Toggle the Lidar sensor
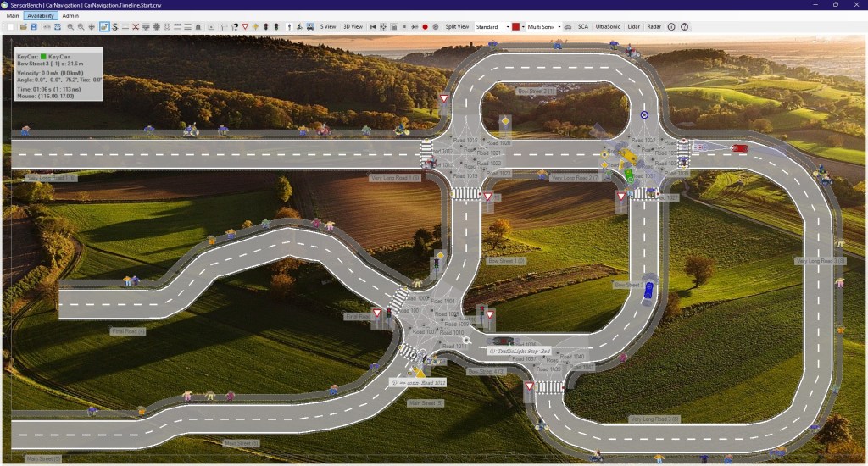This screenshot has height=466, width=868. (x=634, y=27)
